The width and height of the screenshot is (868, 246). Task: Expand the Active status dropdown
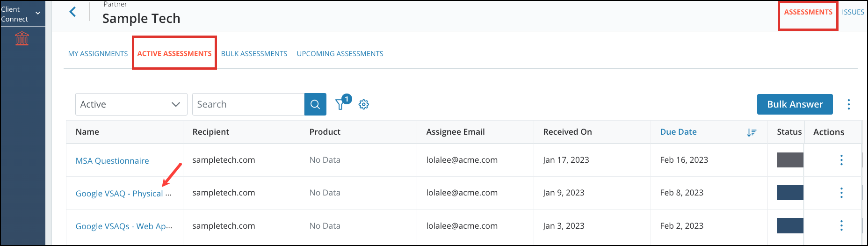(131, 104)
